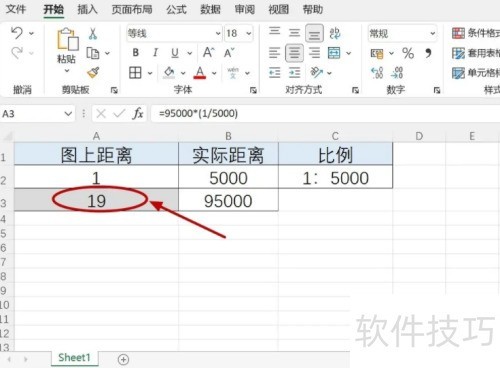This screenshot has width=500, height=368.
Task: Click the Increase Indent icon
Action: 295,72
